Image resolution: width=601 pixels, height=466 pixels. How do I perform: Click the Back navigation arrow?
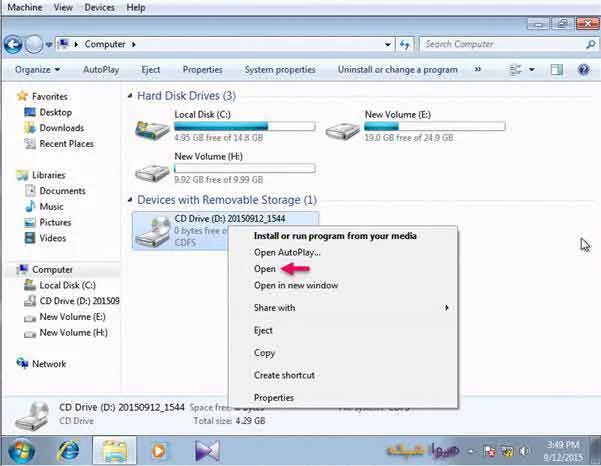coord(13,44)
